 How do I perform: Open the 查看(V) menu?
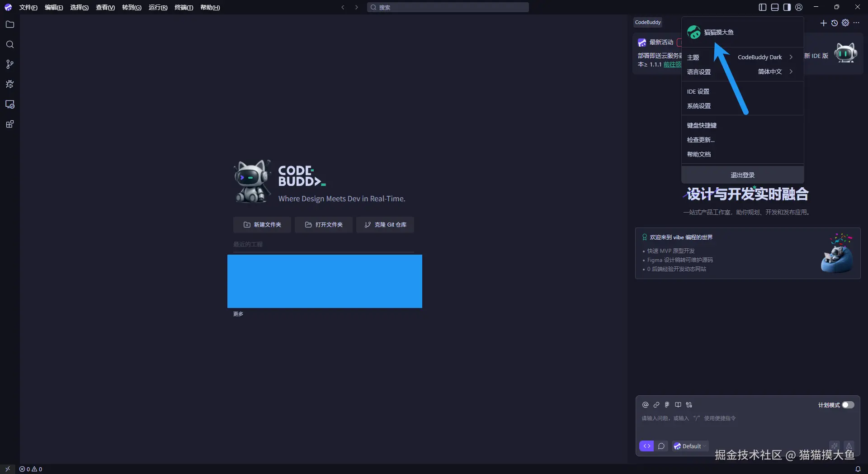[x=105, y=7]
